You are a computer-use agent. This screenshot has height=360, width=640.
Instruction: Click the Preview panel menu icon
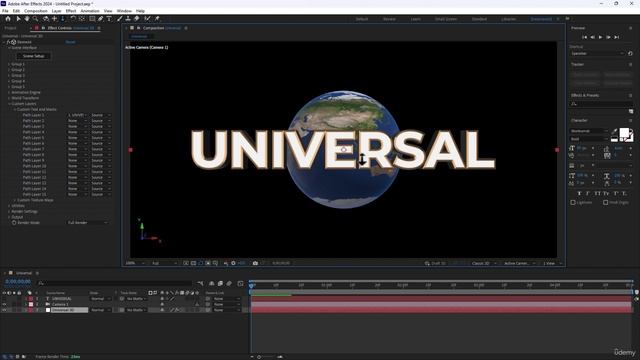point(631,28)
